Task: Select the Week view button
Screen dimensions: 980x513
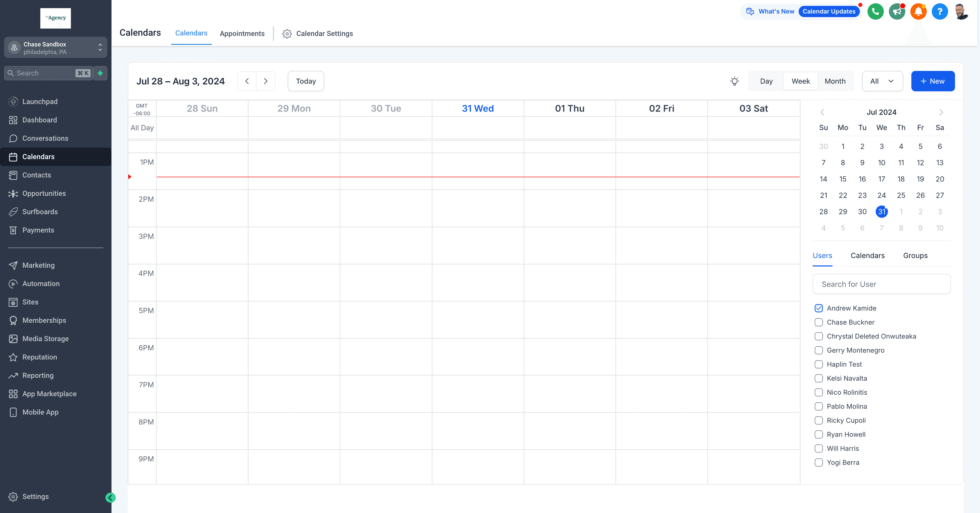Action: [x=800, y=81]
